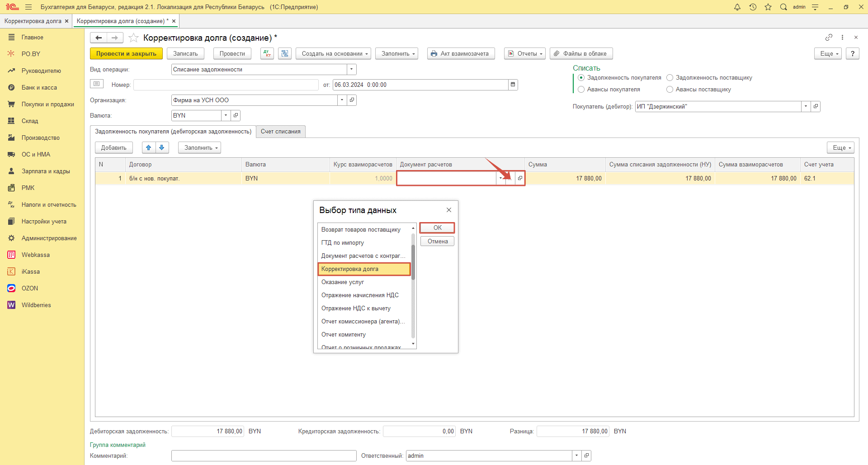Click Отмена in data type dialog
Screen dimensions: 868x465
pos(437,241)
